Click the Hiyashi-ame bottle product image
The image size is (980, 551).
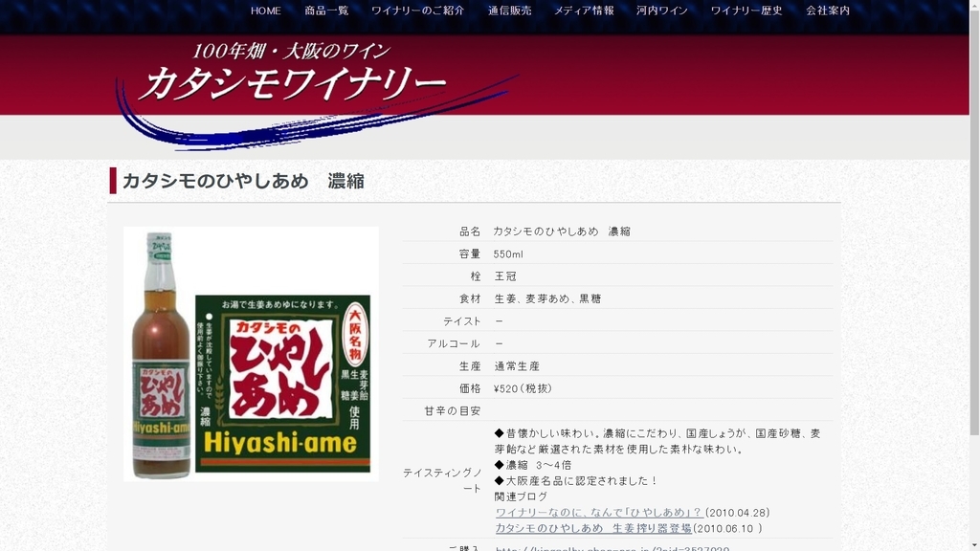pos(251,354)
